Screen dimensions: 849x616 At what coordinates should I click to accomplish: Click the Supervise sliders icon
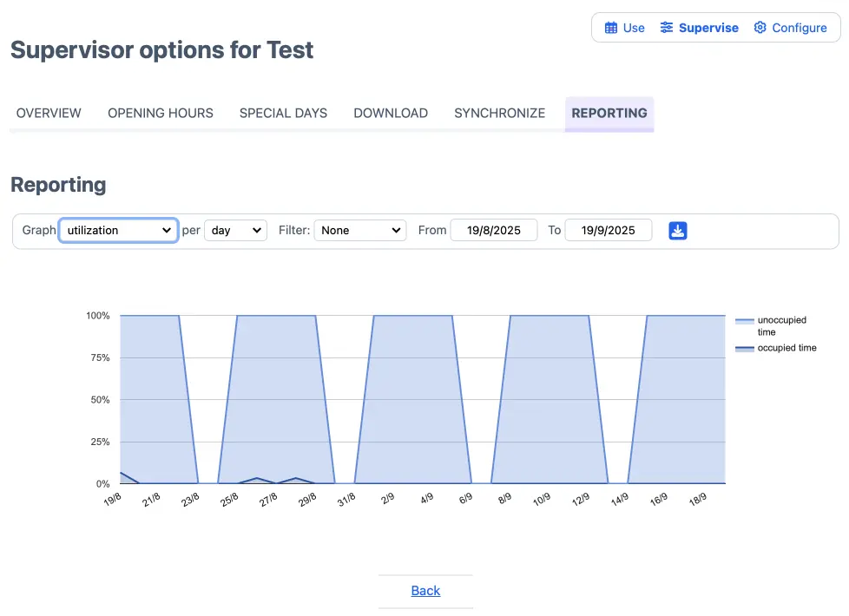pyautogui.click(x=667, y=28)
